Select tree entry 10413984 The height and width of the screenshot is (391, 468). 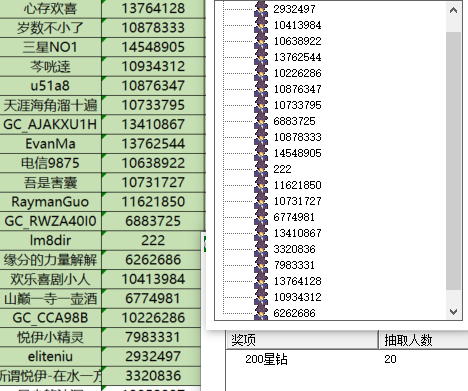[297, 25]
